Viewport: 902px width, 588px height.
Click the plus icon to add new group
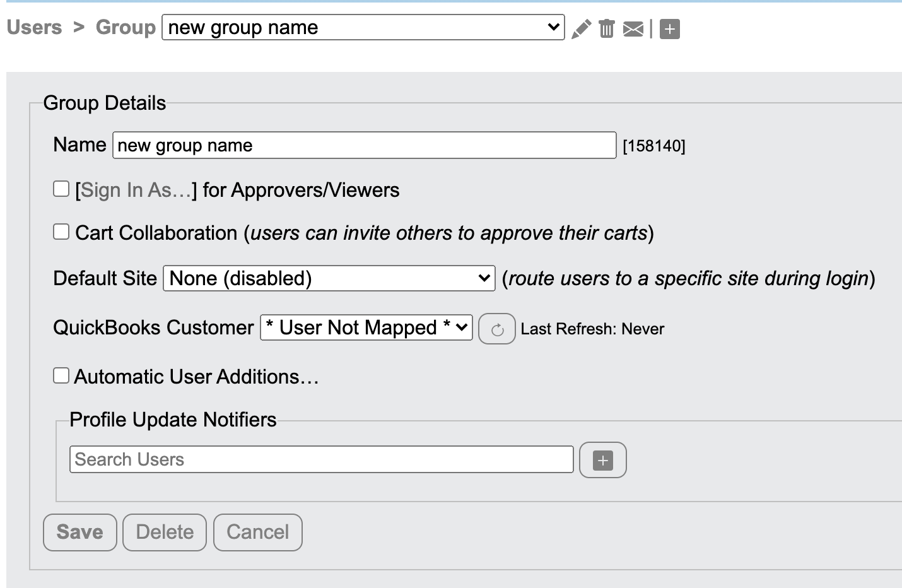pos(669,28)
